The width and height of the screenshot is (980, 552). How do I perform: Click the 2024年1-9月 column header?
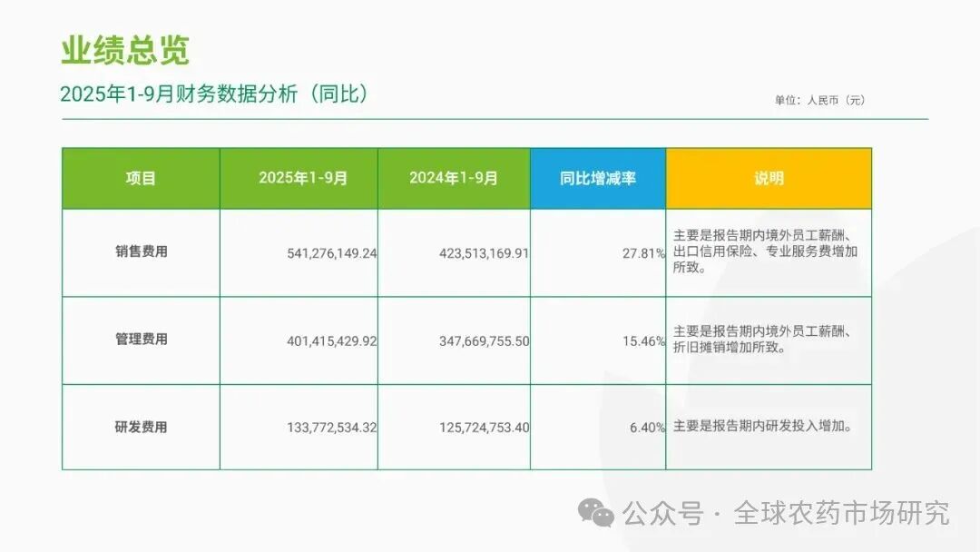[x=454, y=178]
